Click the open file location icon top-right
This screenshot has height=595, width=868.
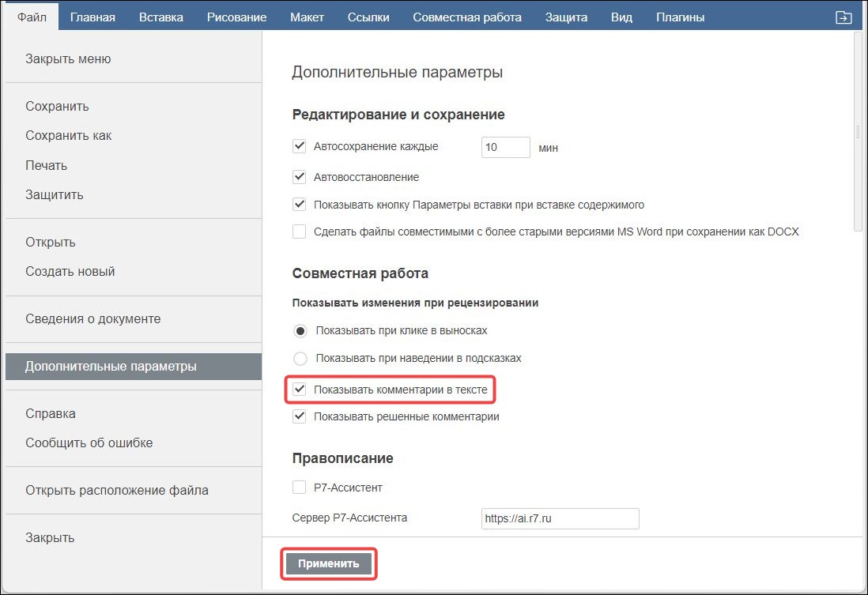pos(843,17)
